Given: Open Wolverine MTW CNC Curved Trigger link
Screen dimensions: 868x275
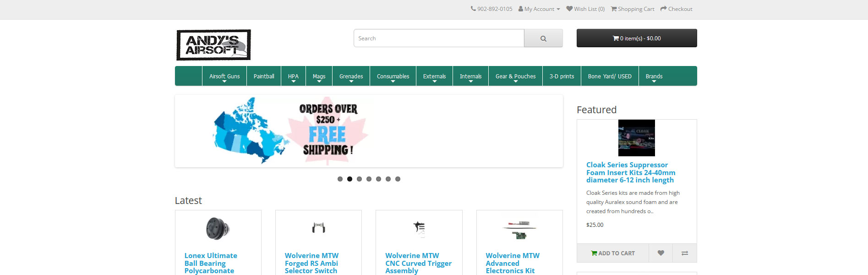Looking at the screenshot, I should [x=418, y=263].
